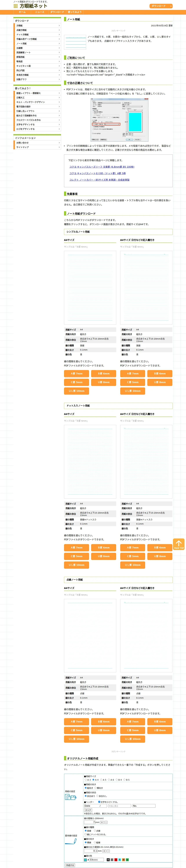Open キャビネット図 sidebar entry

37,66
